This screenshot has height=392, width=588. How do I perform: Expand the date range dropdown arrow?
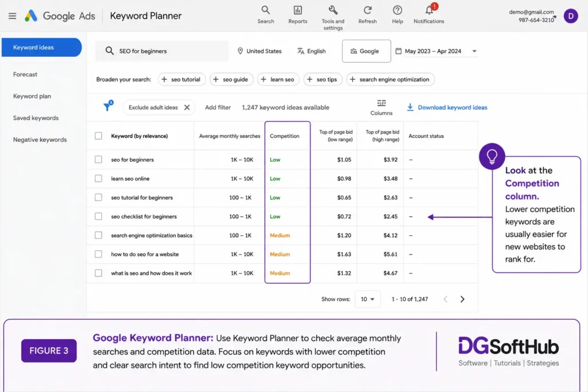coord(474,51)
